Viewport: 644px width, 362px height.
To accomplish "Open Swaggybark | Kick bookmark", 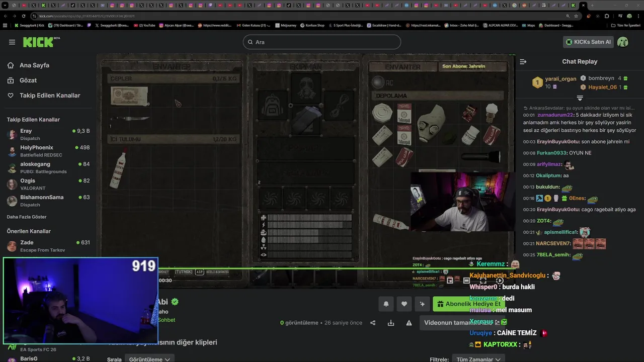I will tap(29, 25).
